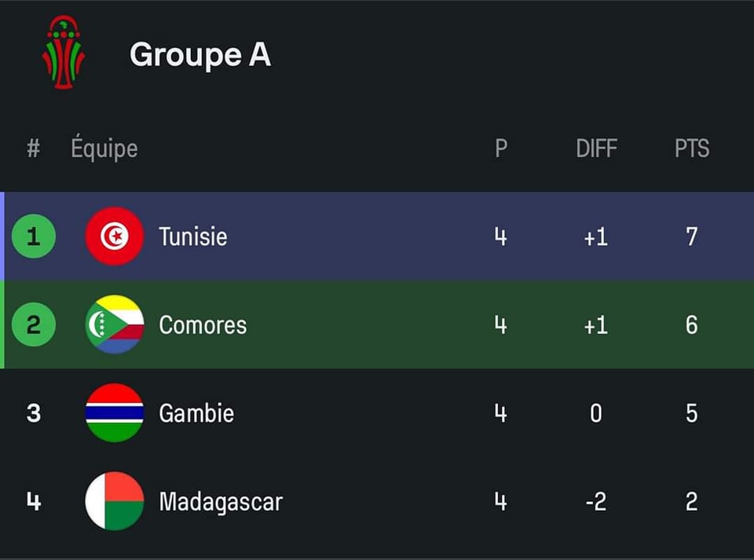Click the Équipe column header
This screenshot has width=754, height=560.
pos(104,148)
